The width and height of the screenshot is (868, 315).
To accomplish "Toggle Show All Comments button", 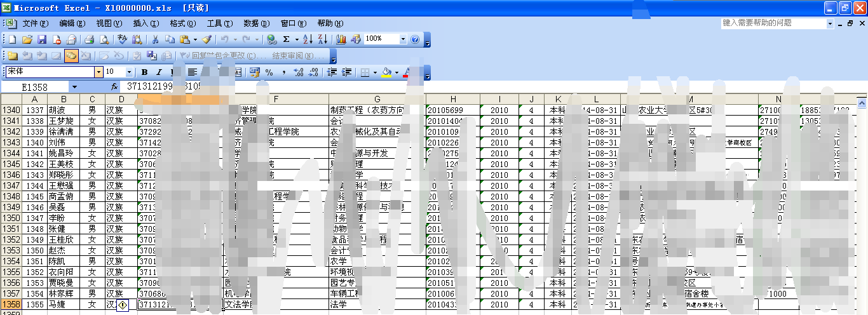I will pyautogui.click(x=71, y=56).
